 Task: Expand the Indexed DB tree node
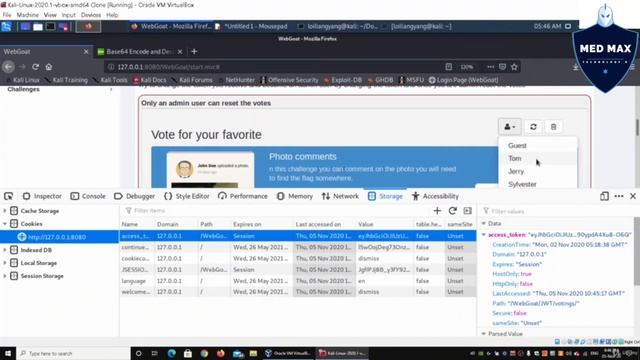coord(5,250)
